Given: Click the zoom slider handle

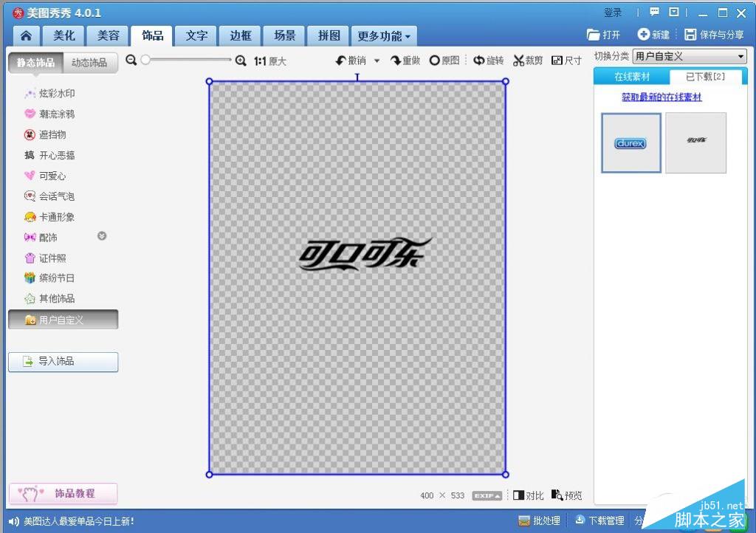Looking at the screenshot, I should [145, 60].
